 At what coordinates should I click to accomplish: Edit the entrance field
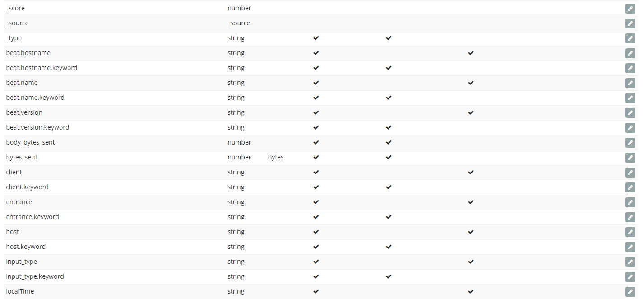(630, 202)
